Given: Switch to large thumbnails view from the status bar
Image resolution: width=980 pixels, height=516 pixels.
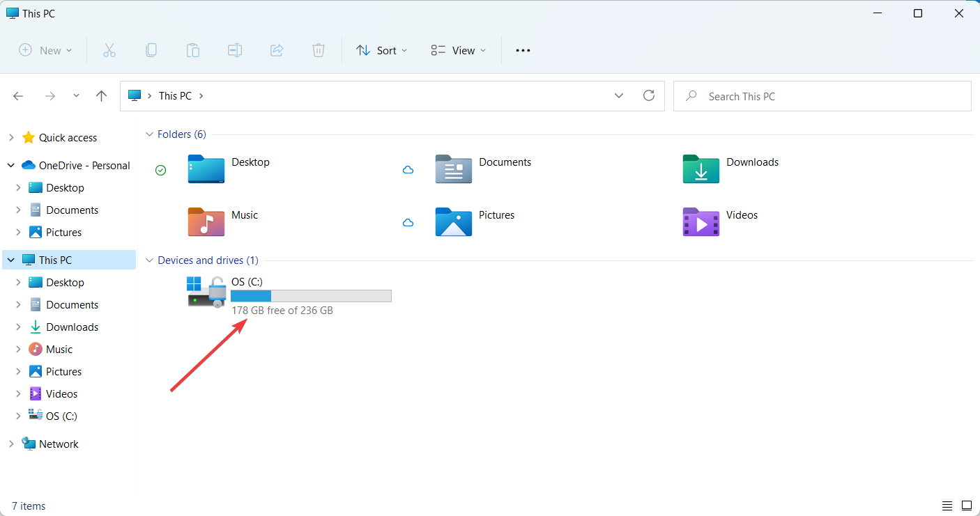Looking at the screenshot, I should coord(967,506).
